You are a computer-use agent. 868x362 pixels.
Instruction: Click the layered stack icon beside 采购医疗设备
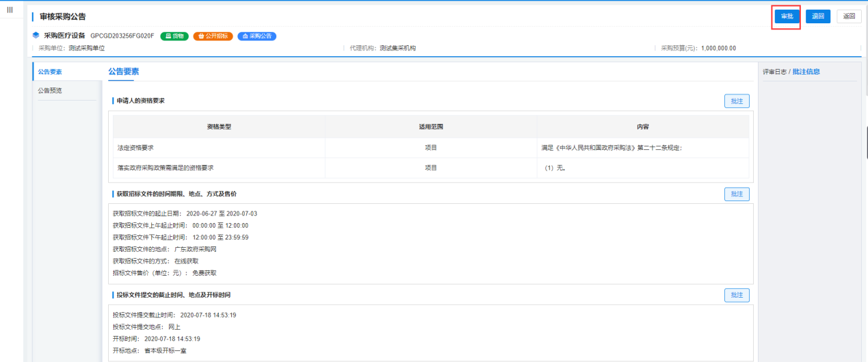pyautogui.click(x=36, y=35)
